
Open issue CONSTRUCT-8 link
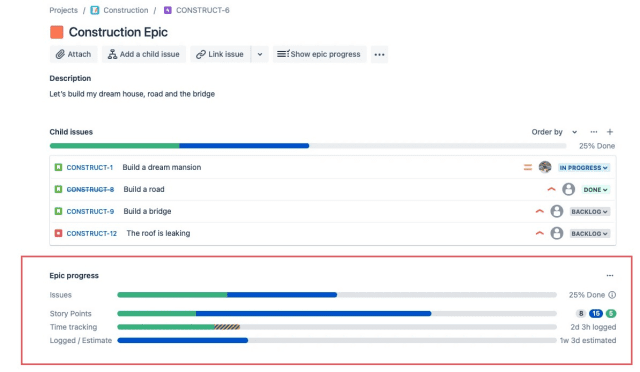coord(90,189)
